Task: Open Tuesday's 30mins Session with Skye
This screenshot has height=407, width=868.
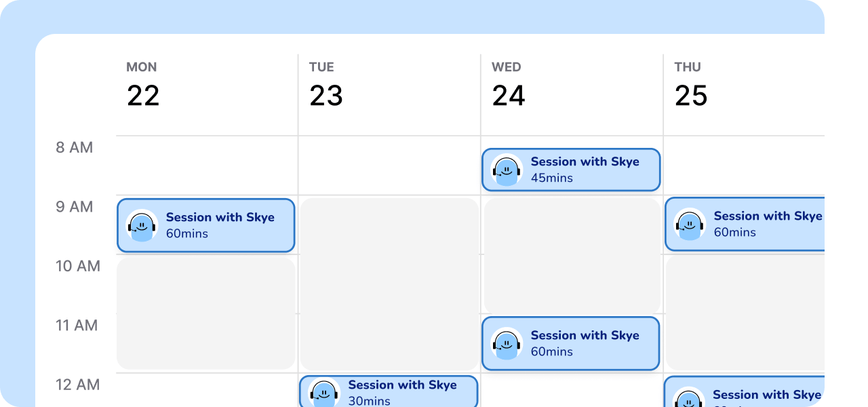Action: [389, 391]
